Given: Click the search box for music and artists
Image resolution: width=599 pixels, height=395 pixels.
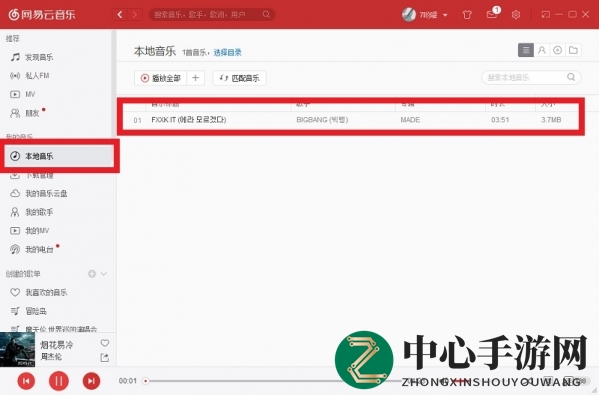Looking at the screenshot, I should tap(211, 15).
